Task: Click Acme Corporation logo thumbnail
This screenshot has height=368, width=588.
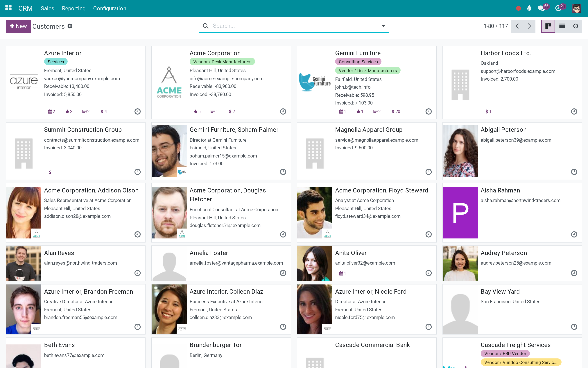Action: click(169, 82)
